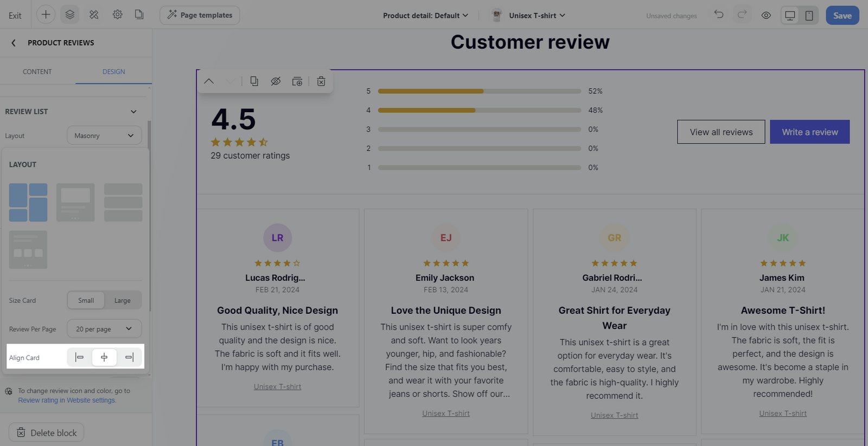Select Large size card option
Screen dimensions: 868x446
click(x=123, y=300)
